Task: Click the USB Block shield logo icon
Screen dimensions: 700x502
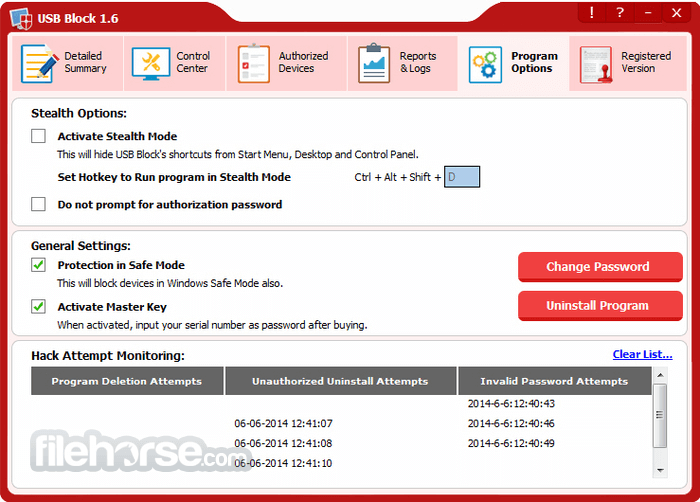Action: point(21,18)
